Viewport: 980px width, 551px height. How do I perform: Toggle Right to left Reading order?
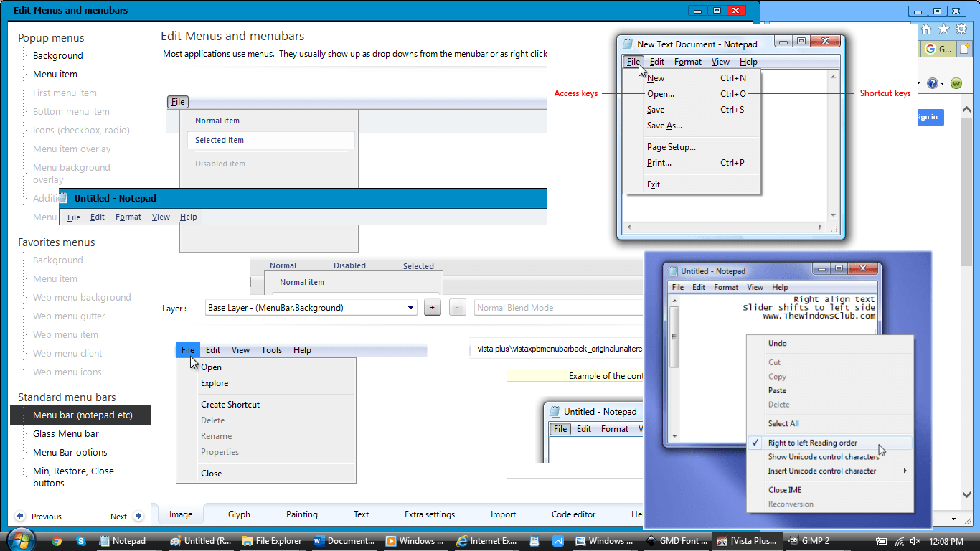[x=830, y=443]
